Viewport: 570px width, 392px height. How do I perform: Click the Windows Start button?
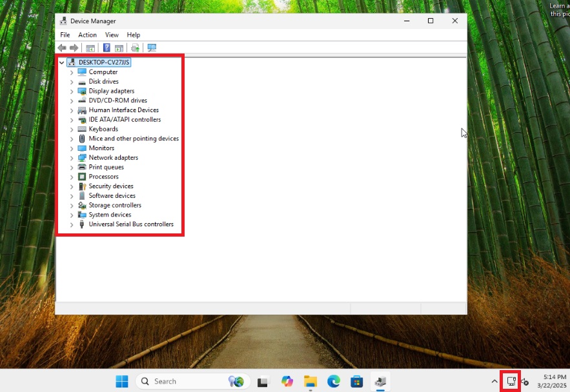click(121, 381)
